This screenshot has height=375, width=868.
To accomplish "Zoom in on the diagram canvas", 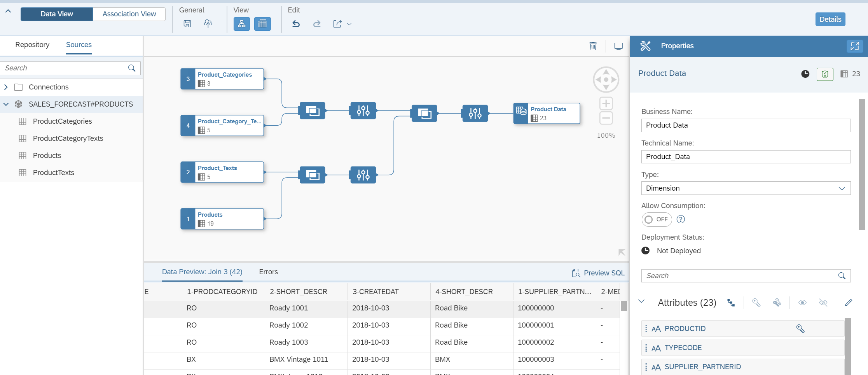I will [x=606, y=103].
